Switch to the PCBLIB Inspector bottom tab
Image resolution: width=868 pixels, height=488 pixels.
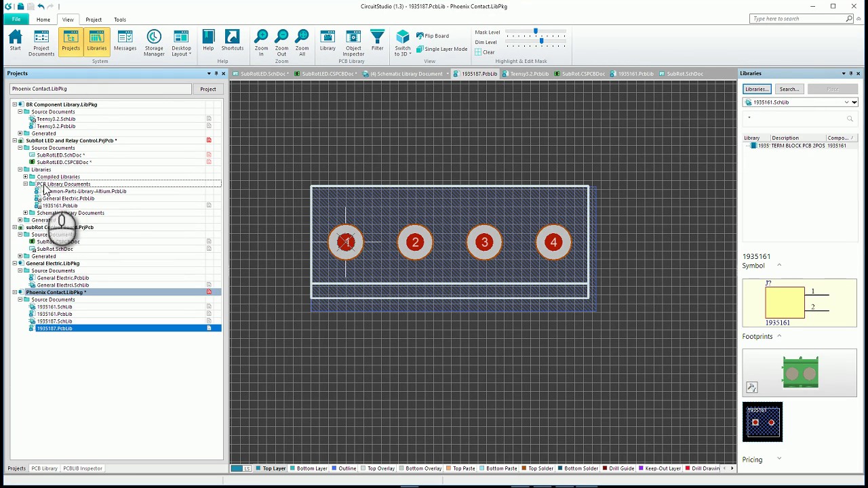tap(83, 468)
